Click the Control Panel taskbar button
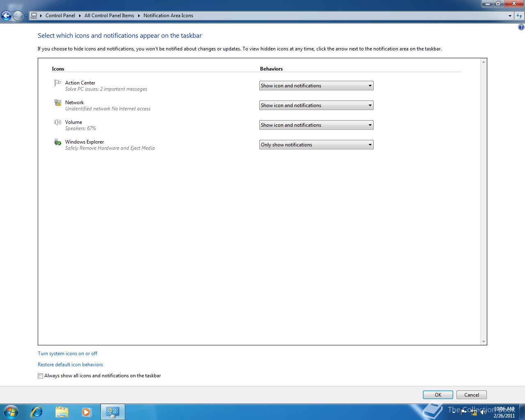This screenshot has width=525, height=420. pos(112,412)
